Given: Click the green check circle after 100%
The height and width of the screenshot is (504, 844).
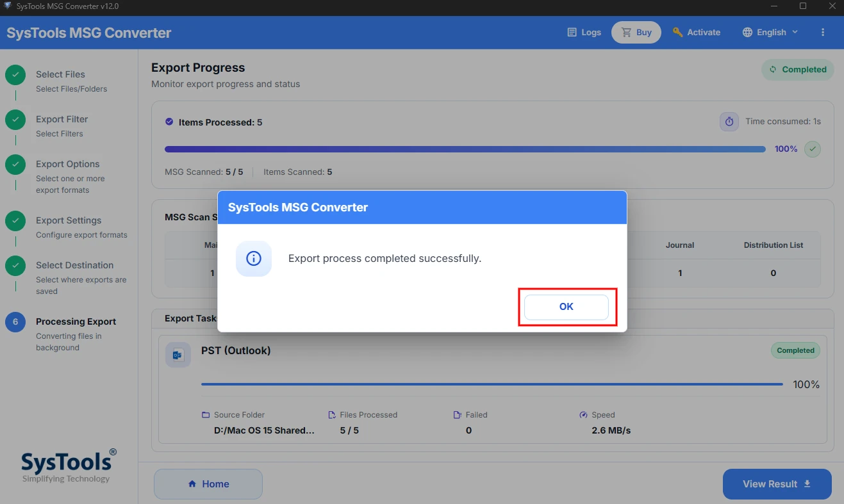Looking at the screenshot, I should pos(813,149).
